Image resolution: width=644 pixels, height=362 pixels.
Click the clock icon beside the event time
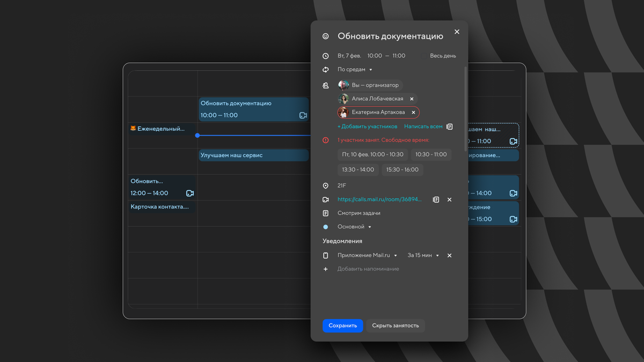click(326, 55)
